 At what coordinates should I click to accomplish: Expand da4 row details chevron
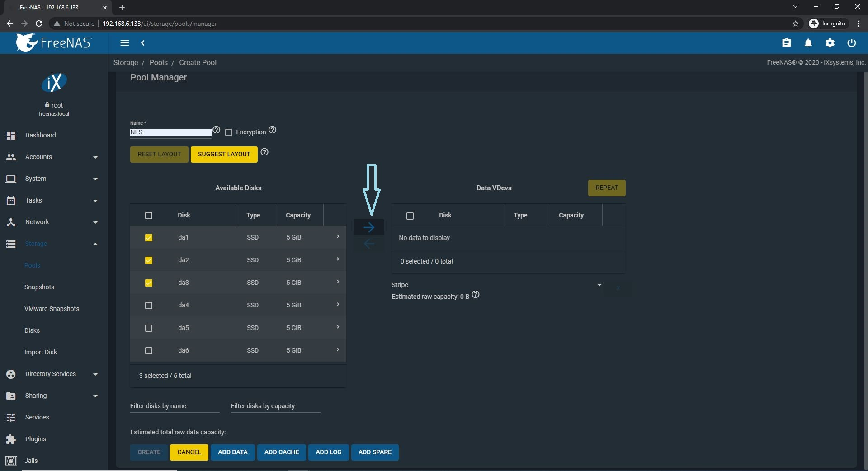point(338,305)
